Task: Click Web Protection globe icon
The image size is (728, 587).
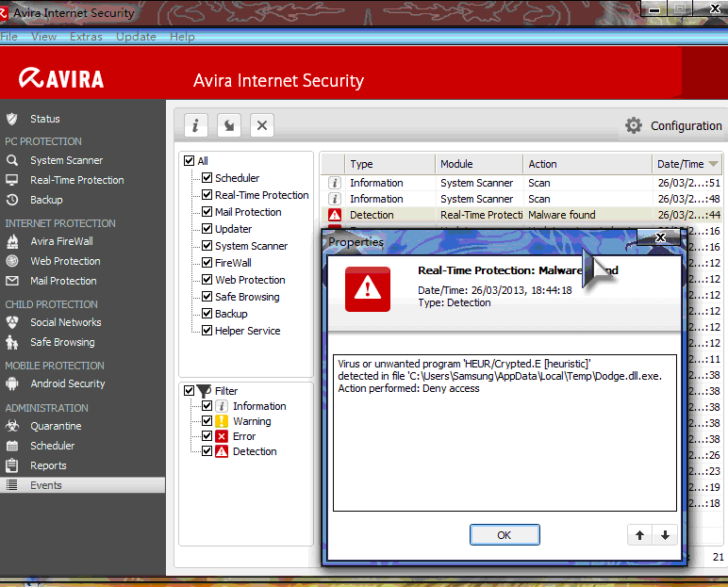Action: (x=12, y=261)
